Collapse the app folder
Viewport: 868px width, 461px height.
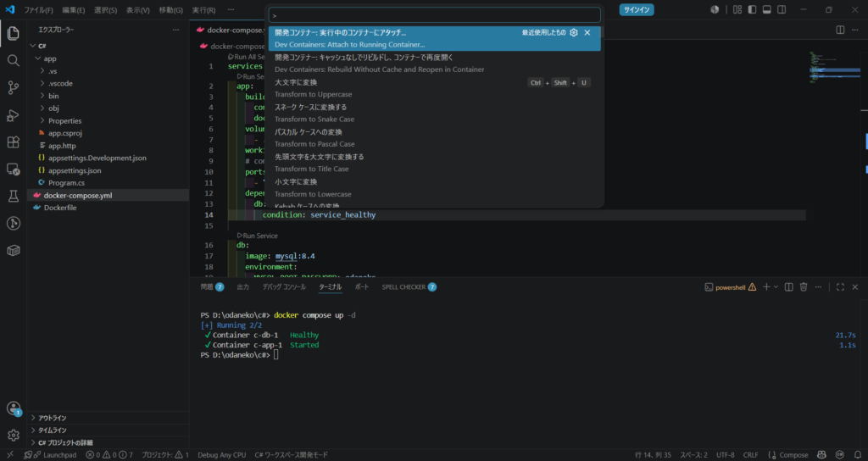pyautogui.click(x=37, y=58)
